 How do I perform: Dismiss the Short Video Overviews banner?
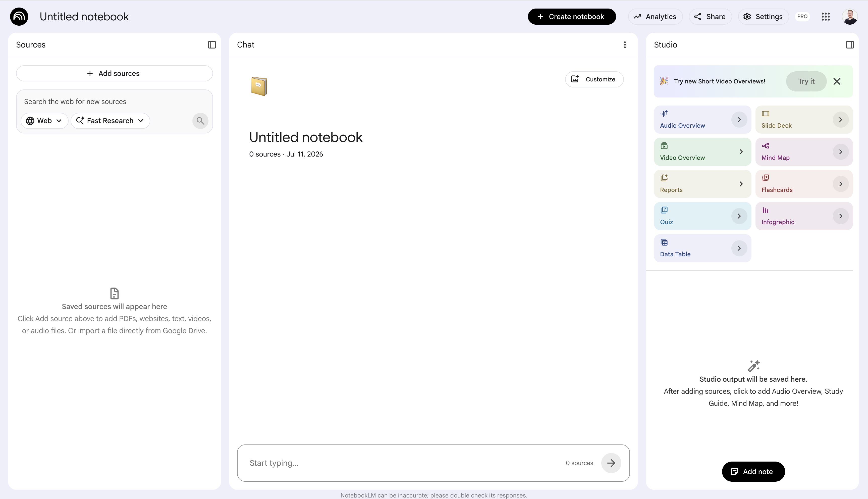click(x=837, y=81)
